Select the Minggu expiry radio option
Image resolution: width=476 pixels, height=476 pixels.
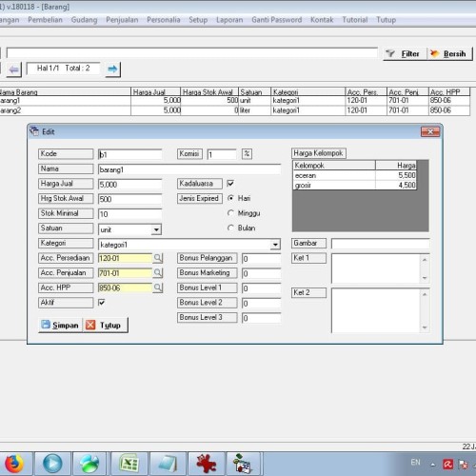point(230,213)
